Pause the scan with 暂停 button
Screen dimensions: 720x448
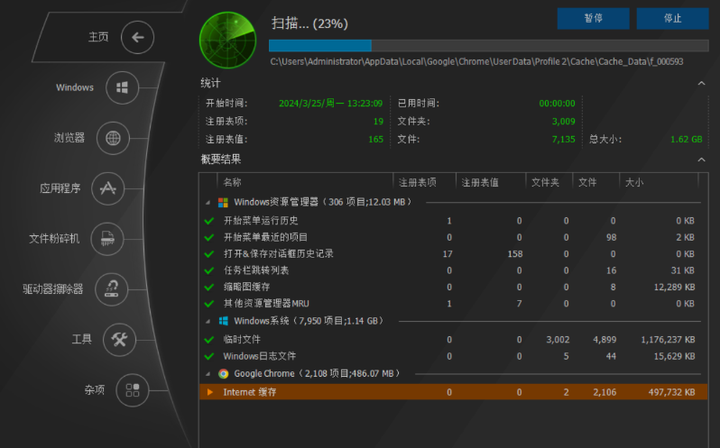tap(593, 18)
